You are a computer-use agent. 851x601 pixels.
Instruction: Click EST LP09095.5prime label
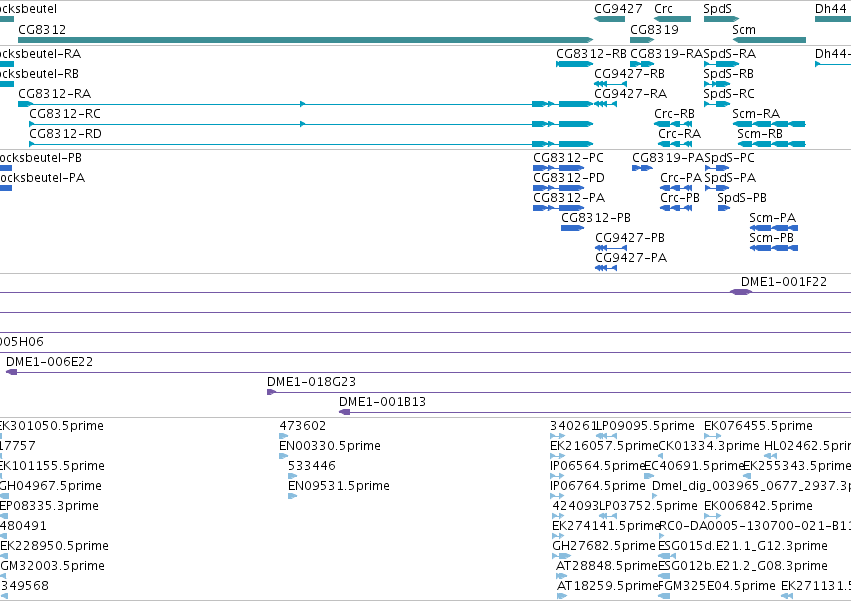(645, 426)
